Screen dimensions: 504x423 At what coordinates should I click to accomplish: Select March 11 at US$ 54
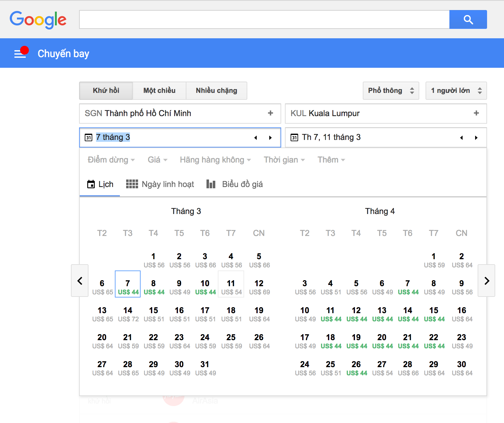point(231,284)
